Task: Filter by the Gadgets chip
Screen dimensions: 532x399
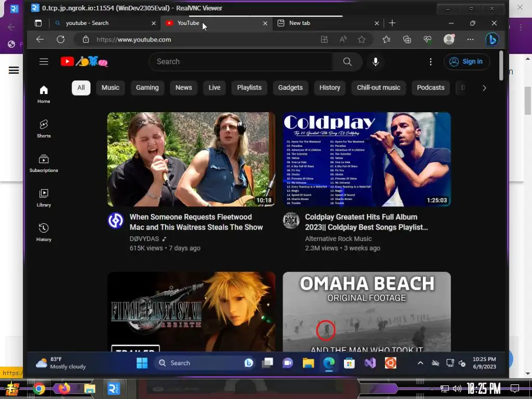Action: 290,88
